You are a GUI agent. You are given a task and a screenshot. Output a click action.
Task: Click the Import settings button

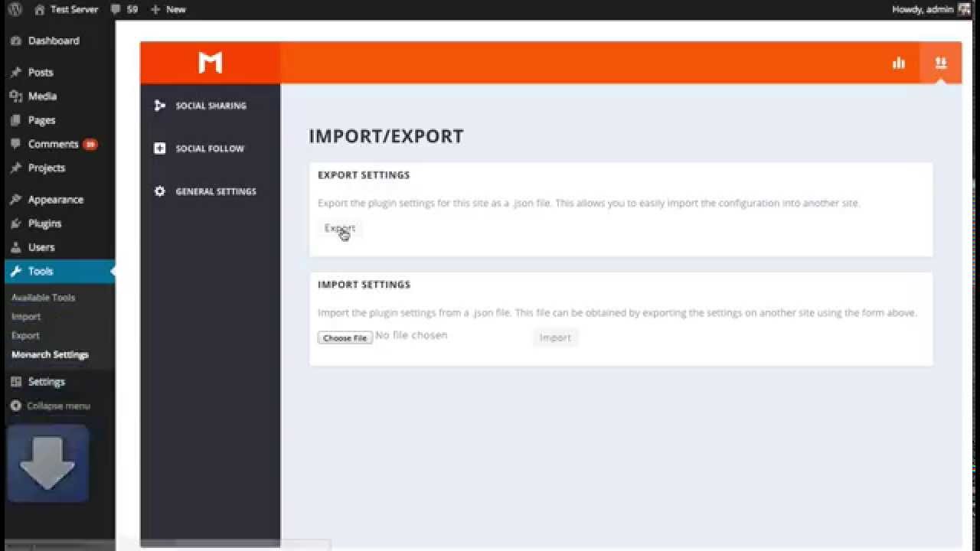(x=555, y=337)
